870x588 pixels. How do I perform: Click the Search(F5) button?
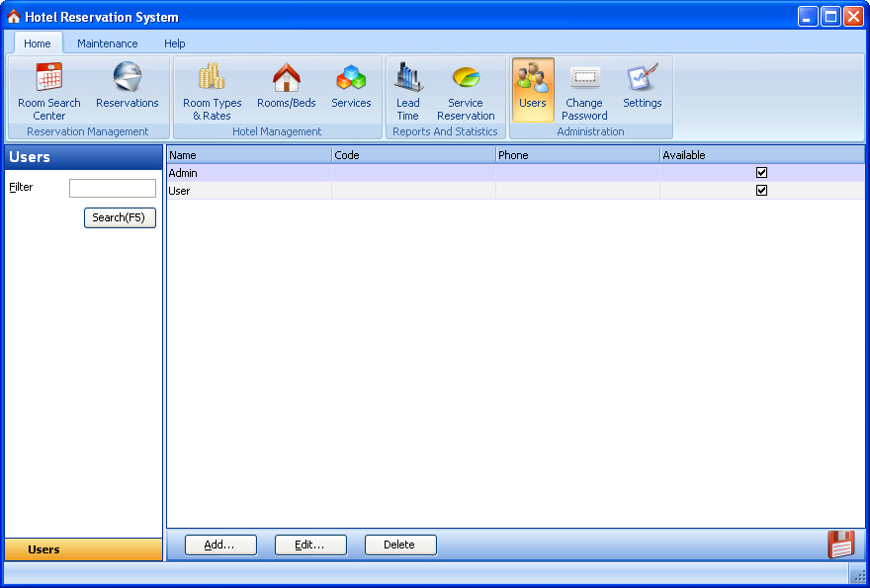(120, 217)
